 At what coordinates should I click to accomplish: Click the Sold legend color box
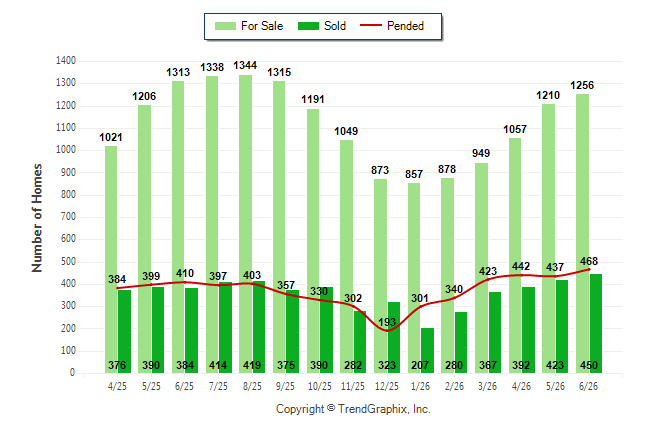(309, 26)
